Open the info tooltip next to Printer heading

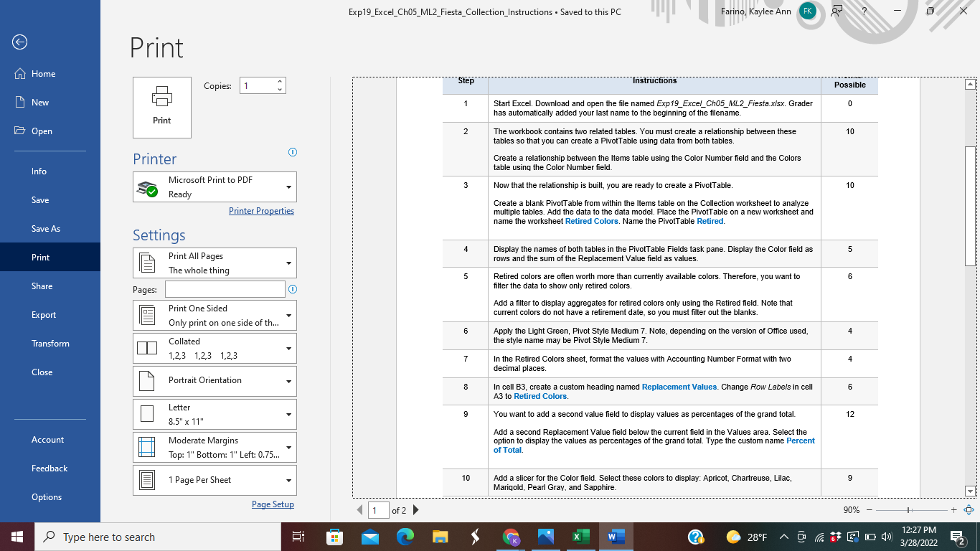[292, 152]
